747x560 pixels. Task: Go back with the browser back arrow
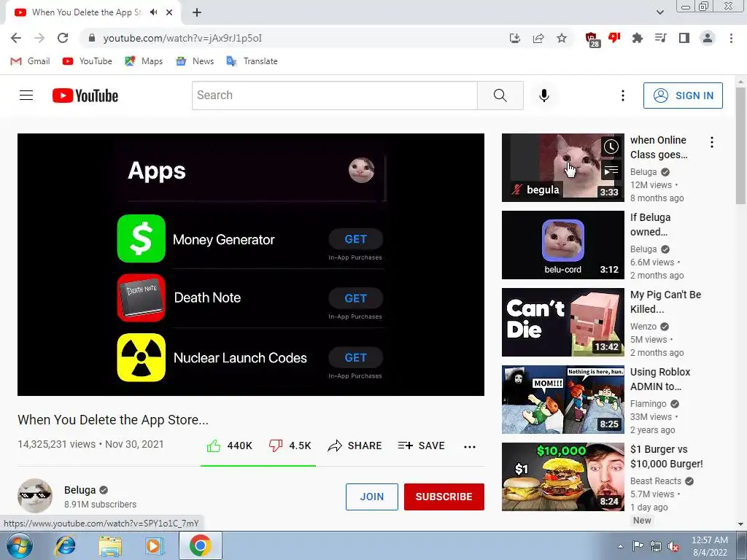pyautogui.click(x=16, y=38)
